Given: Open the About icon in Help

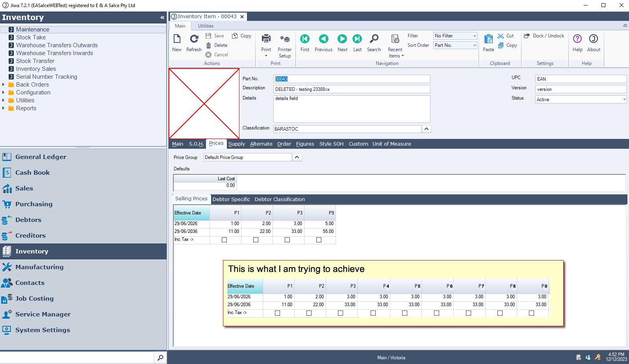Looking at the screenshot, I should (x=594, y=39).
